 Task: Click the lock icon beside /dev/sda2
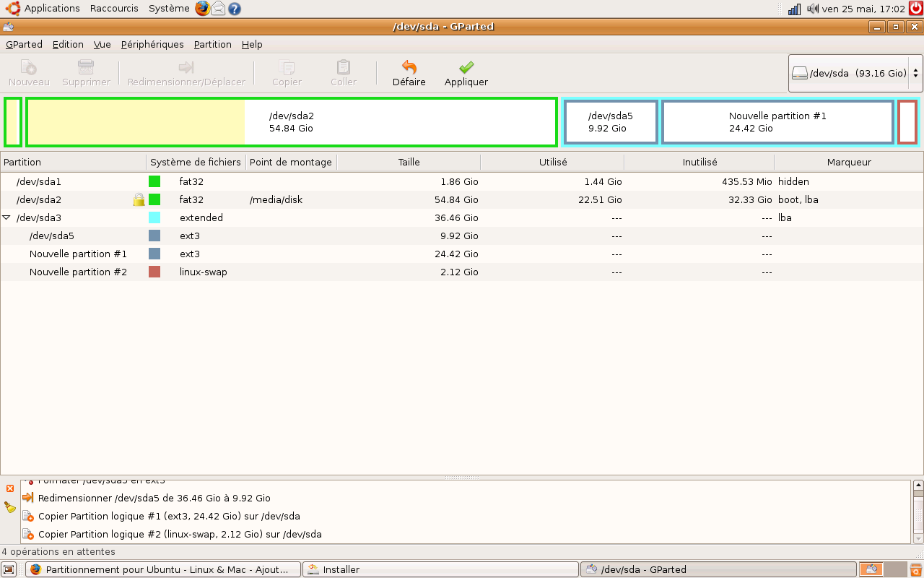(139, 199)
